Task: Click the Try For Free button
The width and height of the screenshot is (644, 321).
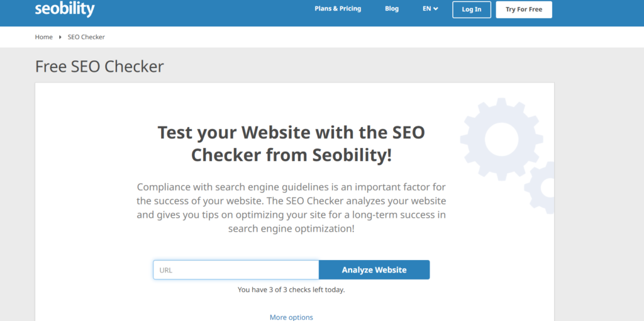Action: pyautogui.click(x=524, y=9)
